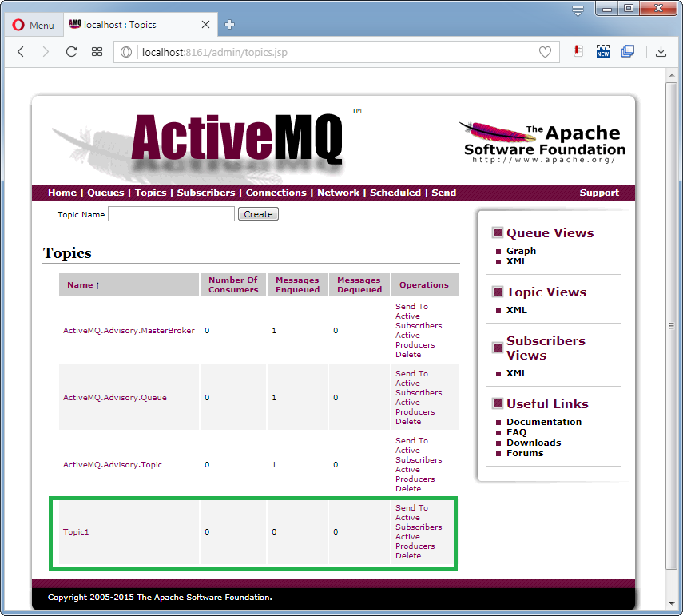Open the XML link under Subscribers Views
This screenshot has height=616, width=683.
pos(517,373)
